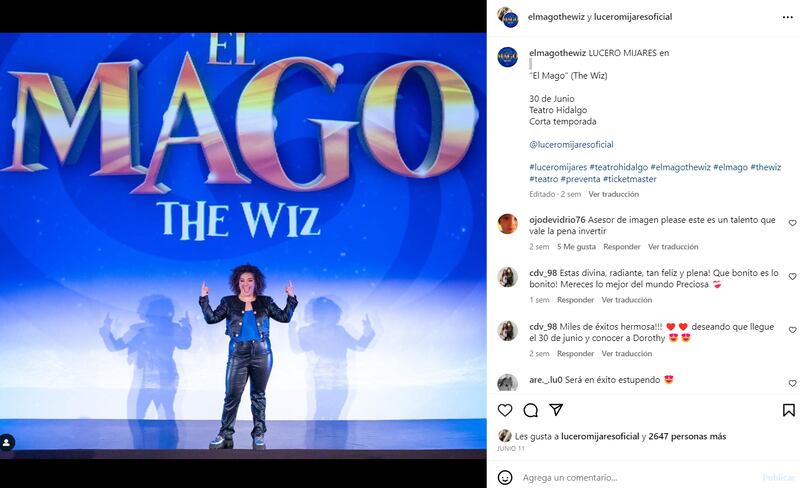The height and width of the screenshot is (488, 800).
Task: Like cdv_98's 'Estas divina' comment
Action: (792, 276)
